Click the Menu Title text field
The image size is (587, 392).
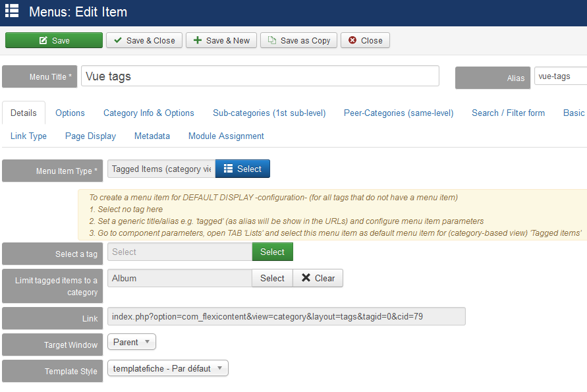[x=260, y=76]
